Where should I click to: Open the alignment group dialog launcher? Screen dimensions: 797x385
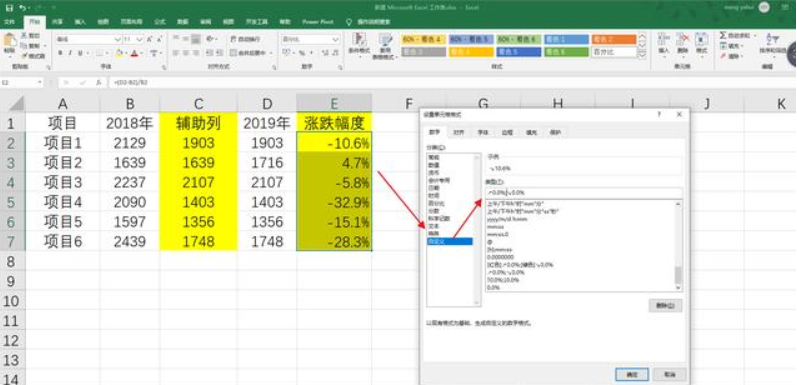(275, 68)
